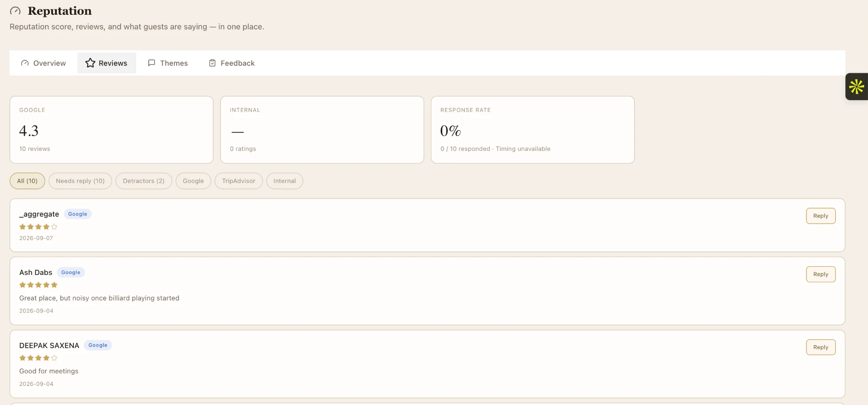This screenshot has width=868, height=405.
Task: Click the star rating on DEEPAK SAXENA review
Action: click(x=38, y=358)
